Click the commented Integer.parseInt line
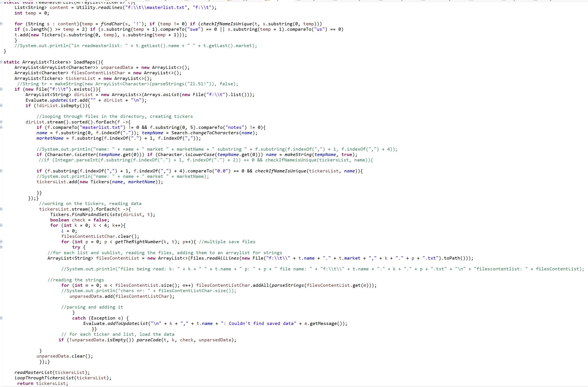The width and height of the screenshot is (588, 387). 206,160
